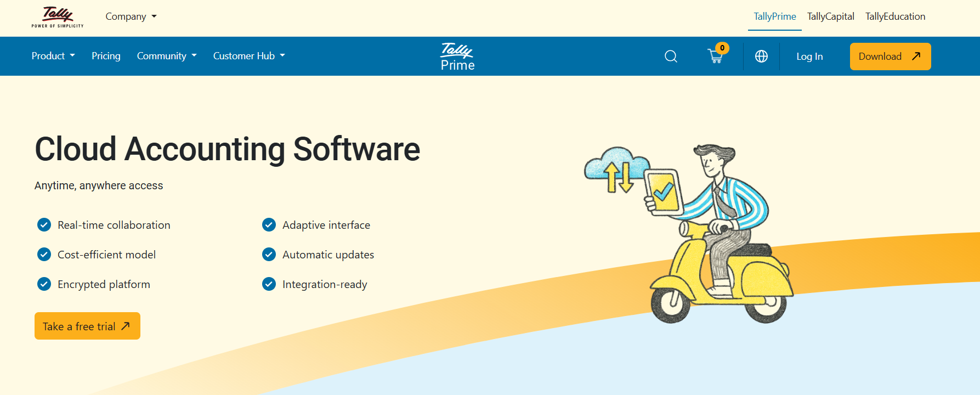The height and width of the screenshot is (395, 980).
Task: Click the Encrypted platform checkmark icon
Action: pyautogui.click(x=44, y=284)
